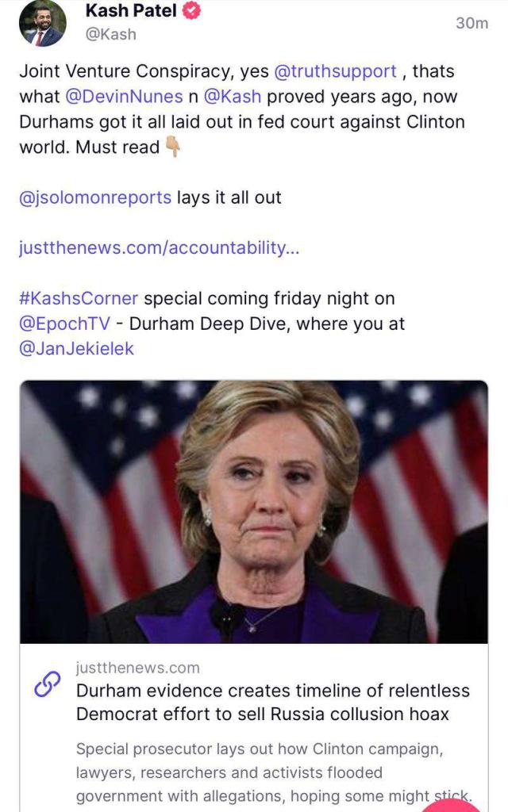
Task: Follow the justthenews.com/accountability link
Action: click(159, 247)
